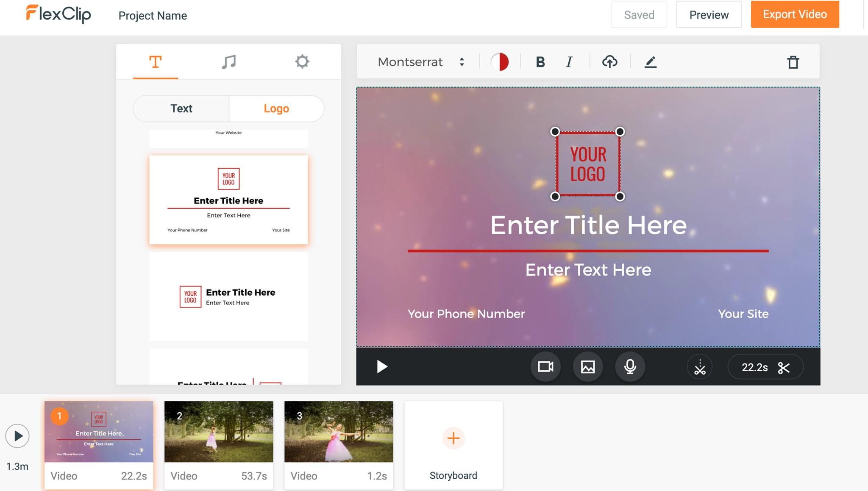Switch to the Music note tab
868x491 pixels.
[x=228, y=62]
